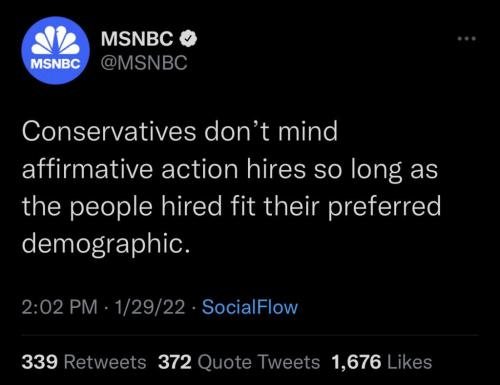This screenshot has height=385, width=500.
Task: View the 372 Quote Tweets list
Action: 239,362
